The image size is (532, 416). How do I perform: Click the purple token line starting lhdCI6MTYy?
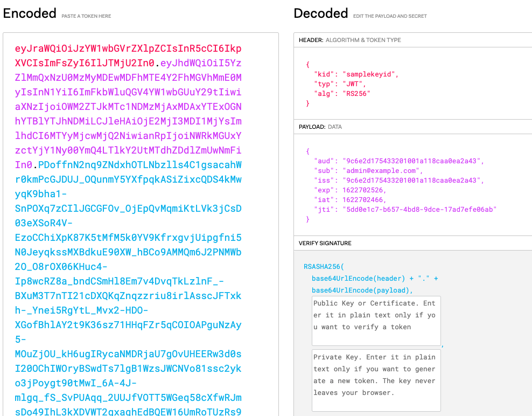click(128, 136)
